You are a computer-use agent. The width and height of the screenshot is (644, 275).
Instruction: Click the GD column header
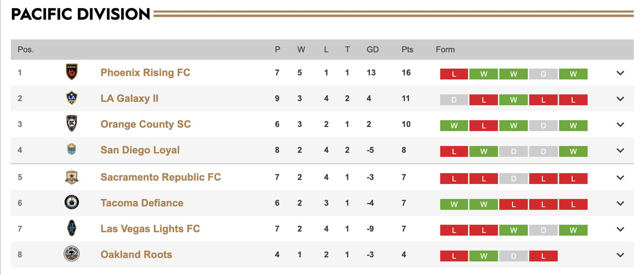(372, 49)
